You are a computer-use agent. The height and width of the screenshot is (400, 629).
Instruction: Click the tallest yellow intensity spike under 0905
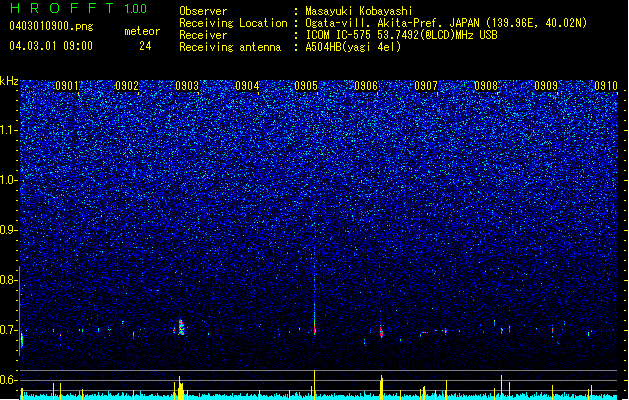(x=314, y=384)
